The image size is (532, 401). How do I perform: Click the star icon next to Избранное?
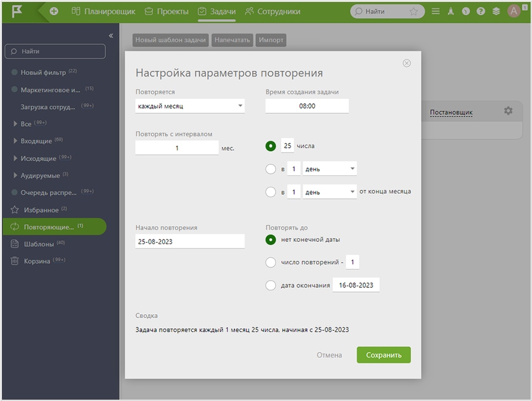point(15,210)
